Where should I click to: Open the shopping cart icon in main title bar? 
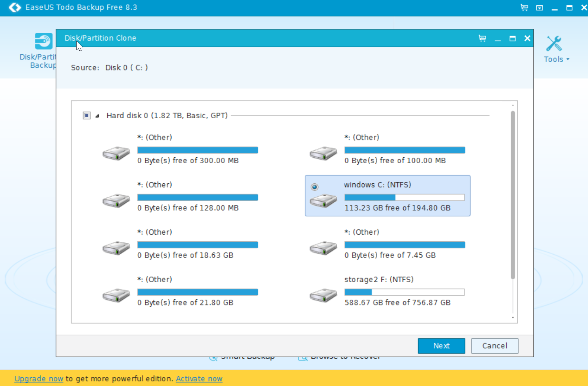(524, 7)
